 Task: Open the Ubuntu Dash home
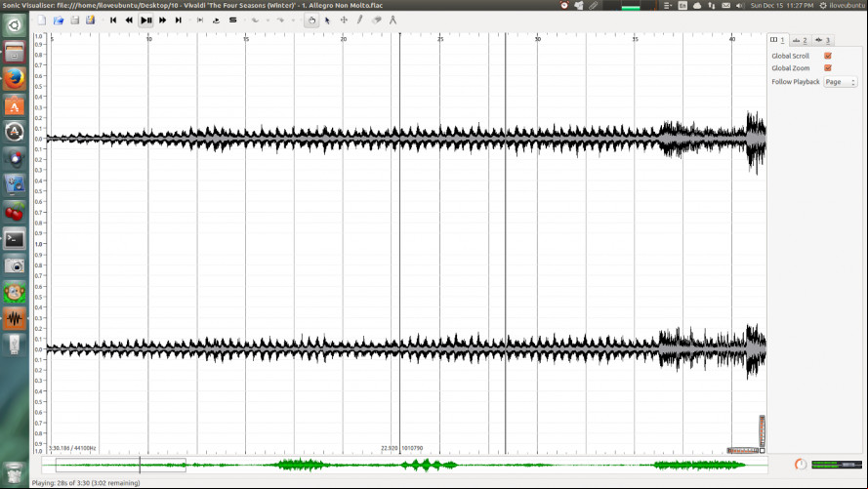point(15,25)
